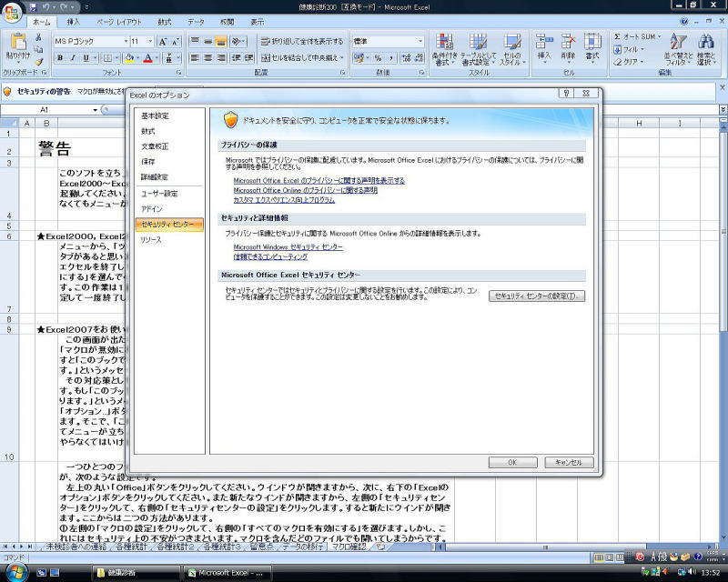Image resolution: width=728 pixels, height=582 pixels.
Task: Click the increase indent icon
Action: click(248, 58)
